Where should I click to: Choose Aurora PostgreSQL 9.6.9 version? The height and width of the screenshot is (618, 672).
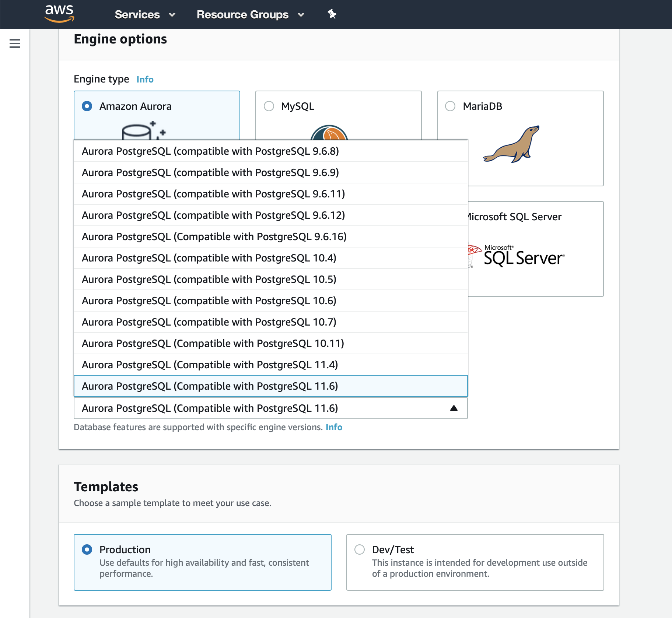pos(271,172)
